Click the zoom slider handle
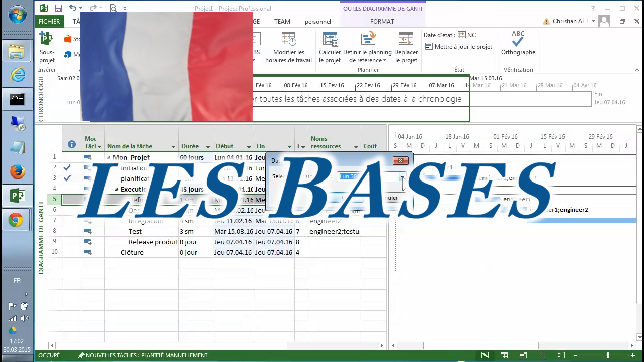Viewport: 644px width, 362px height. (x=607, y=355)
